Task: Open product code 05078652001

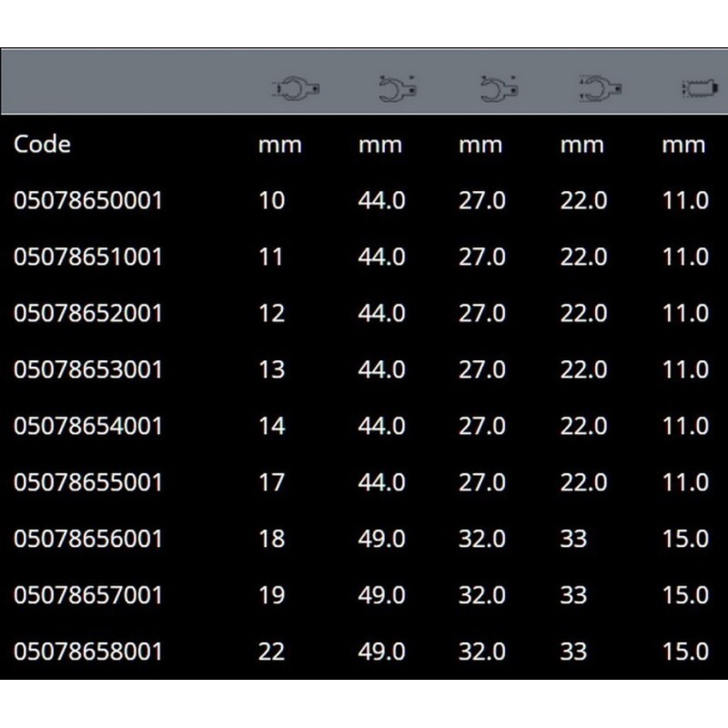Action: [x=87, y=313]
